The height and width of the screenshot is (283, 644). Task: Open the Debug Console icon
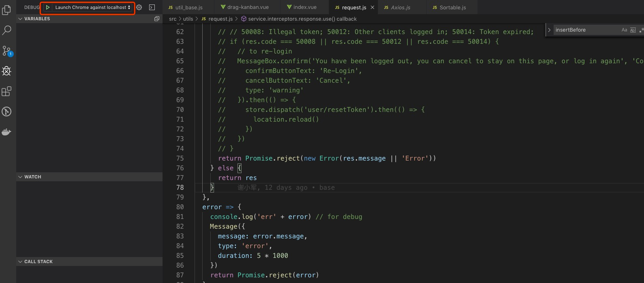[x=152, y=7]
